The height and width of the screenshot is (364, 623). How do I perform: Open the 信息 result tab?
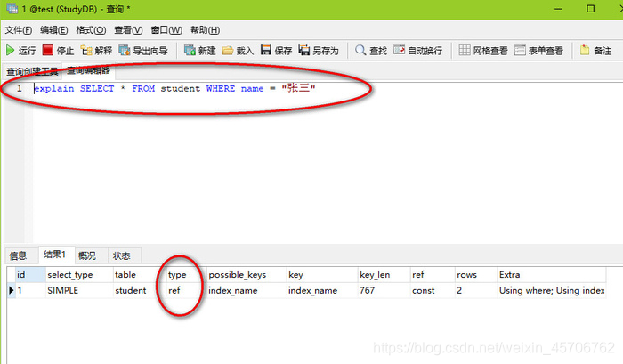[18, 255]
